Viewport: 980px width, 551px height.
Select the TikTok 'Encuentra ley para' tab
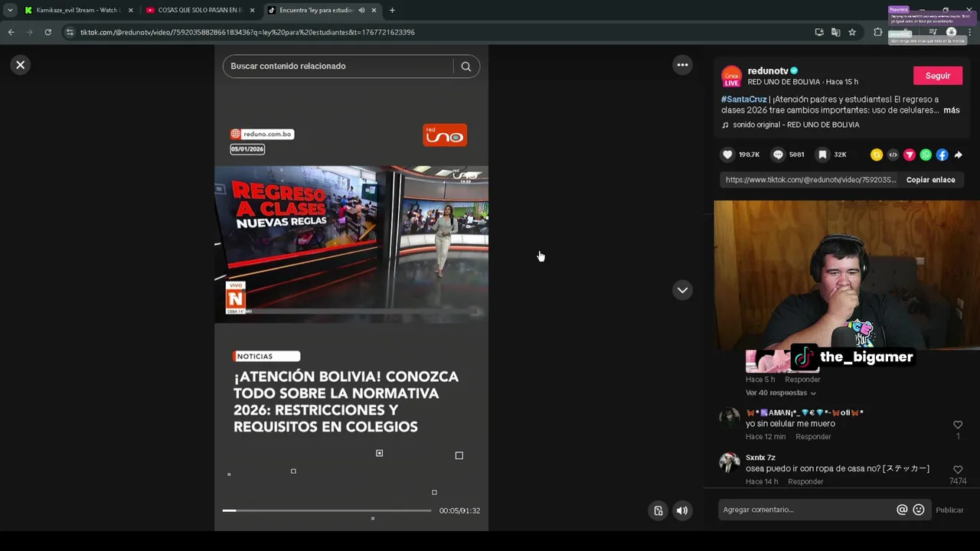tap(315, 10)
